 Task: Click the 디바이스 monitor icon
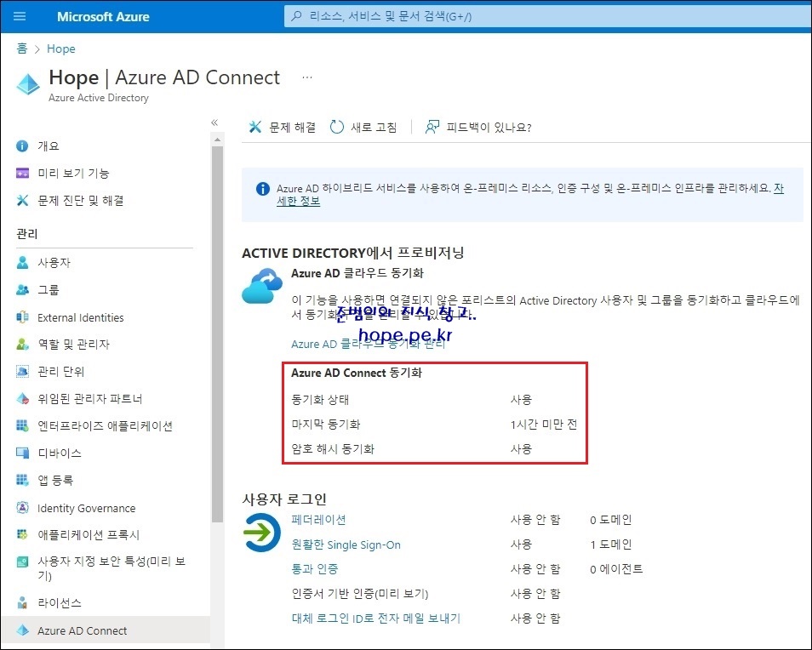(x=22, y=453)
